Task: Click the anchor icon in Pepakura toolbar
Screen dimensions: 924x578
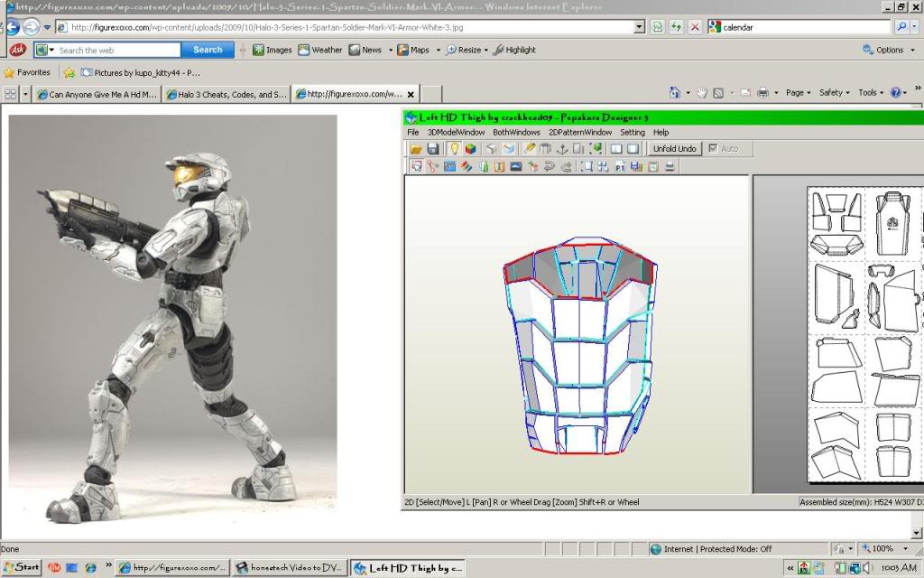Action: pos(561,149)
